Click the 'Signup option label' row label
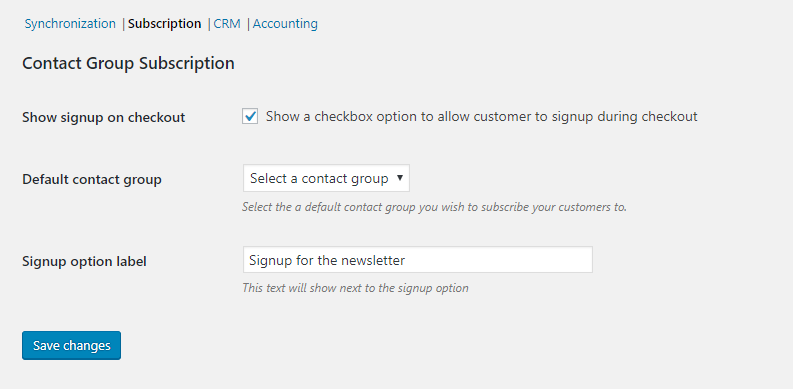The height and width of the screenshot is (389, 793). point(84,262)
